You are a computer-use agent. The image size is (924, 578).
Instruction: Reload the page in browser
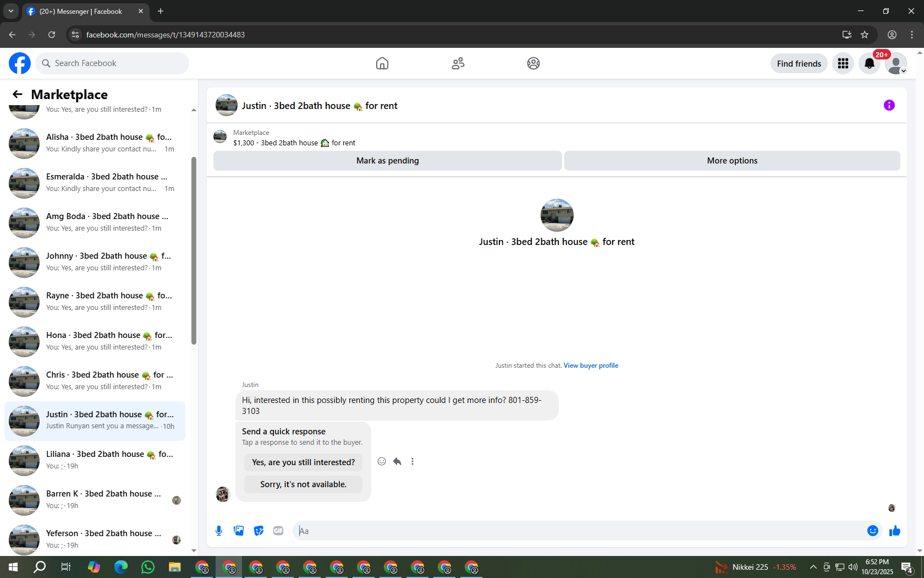[52, 35]
